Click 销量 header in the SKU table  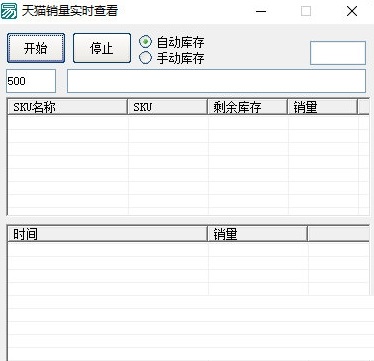coord(323,107)
